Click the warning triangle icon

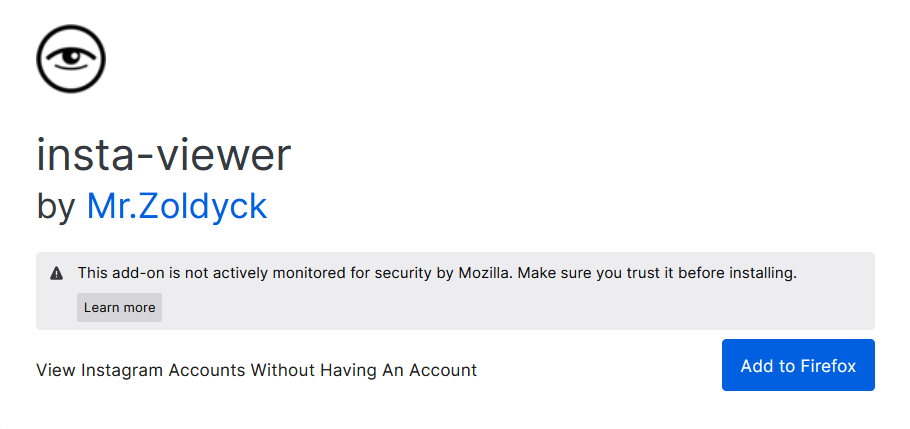point(56,273)
